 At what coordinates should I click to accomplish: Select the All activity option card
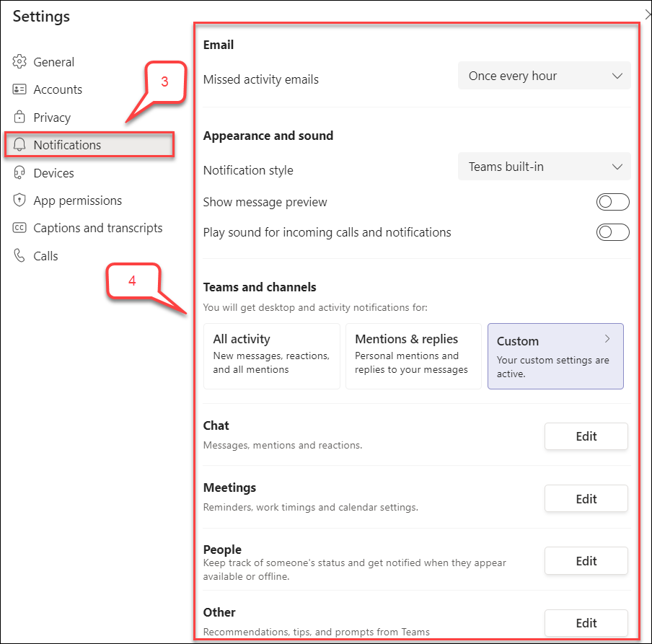[x=271, y=356]
